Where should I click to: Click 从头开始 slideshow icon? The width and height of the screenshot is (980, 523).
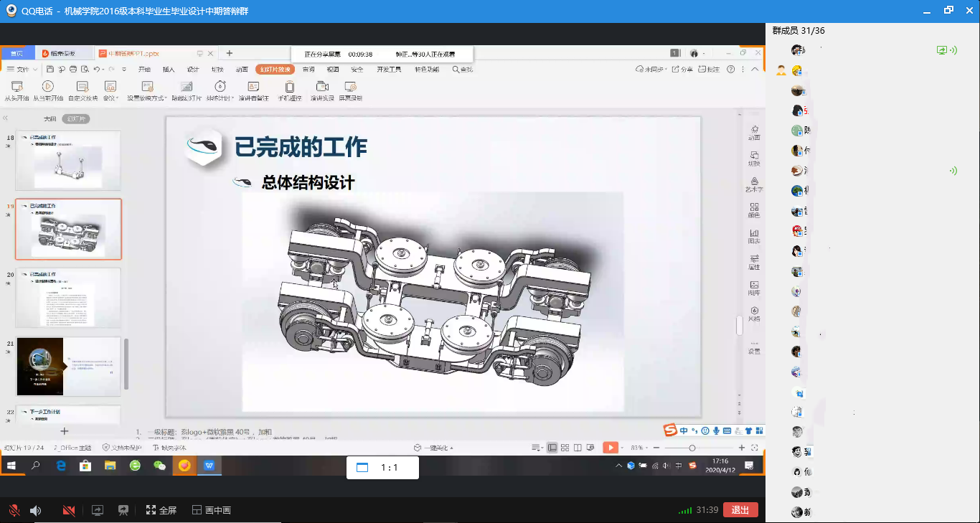coord(18,87)
